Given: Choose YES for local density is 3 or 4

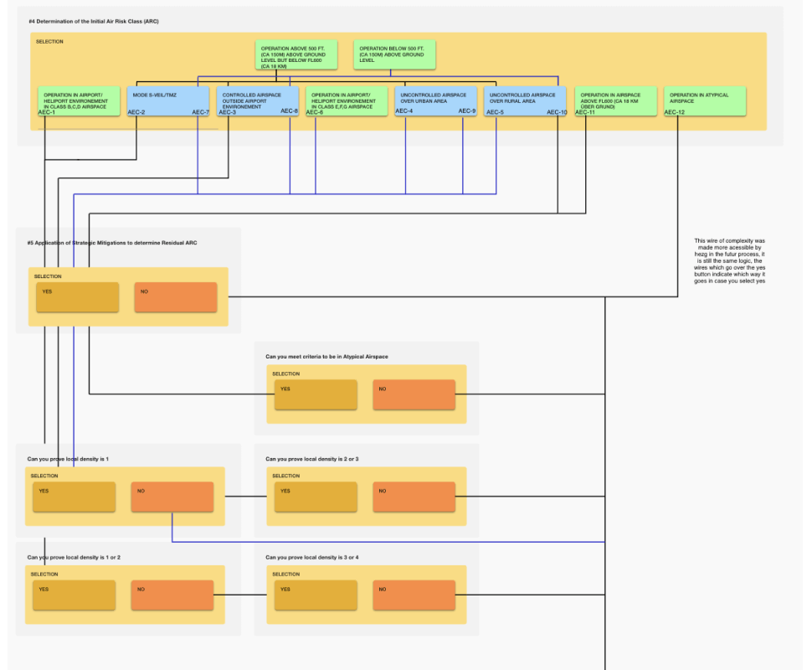Looking at the screenshot, I should click(316, 595).
